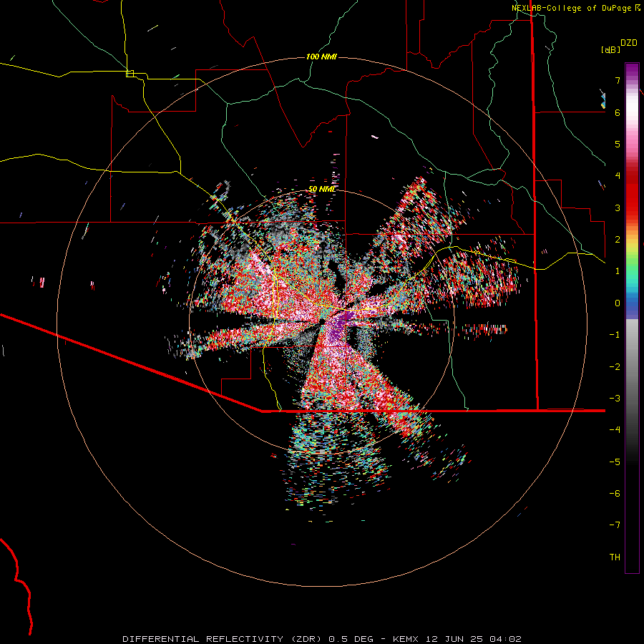Click the scale value -2
Image resolution: width=644 pixels, height=644 pixels.
point(615,367)
